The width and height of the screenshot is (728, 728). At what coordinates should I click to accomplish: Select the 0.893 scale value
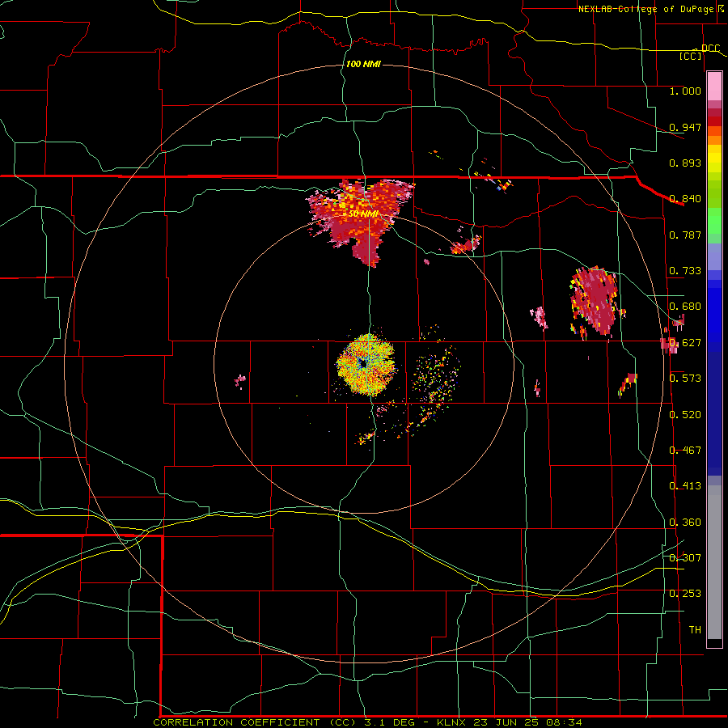[685, 163]
